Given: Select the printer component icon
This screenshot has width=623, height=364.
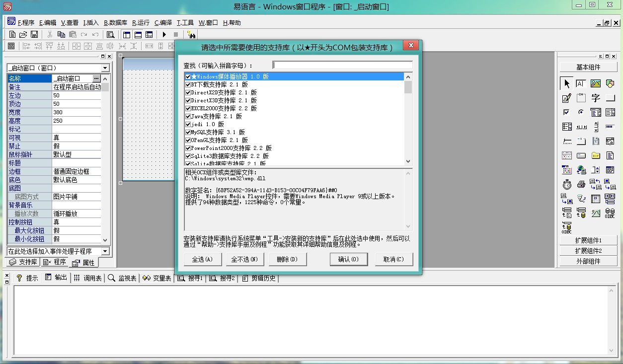Looking at the screenshot, I should (581, 184).
